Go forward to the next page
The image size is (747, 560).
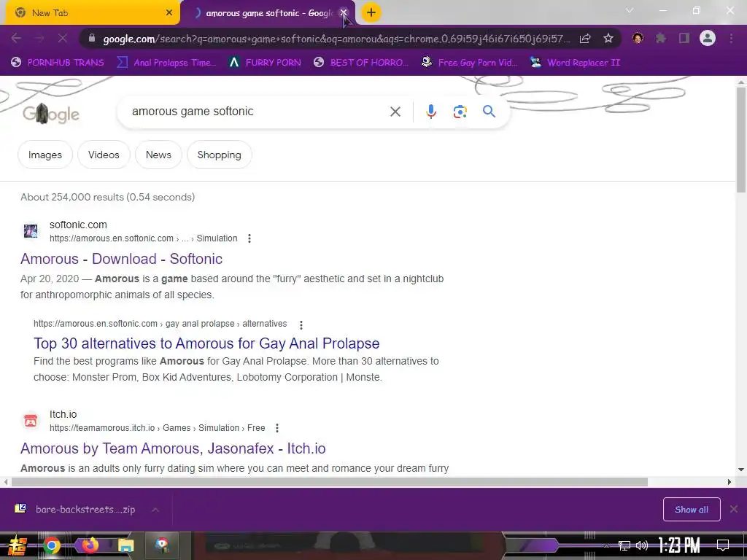[x=39, y=39]
